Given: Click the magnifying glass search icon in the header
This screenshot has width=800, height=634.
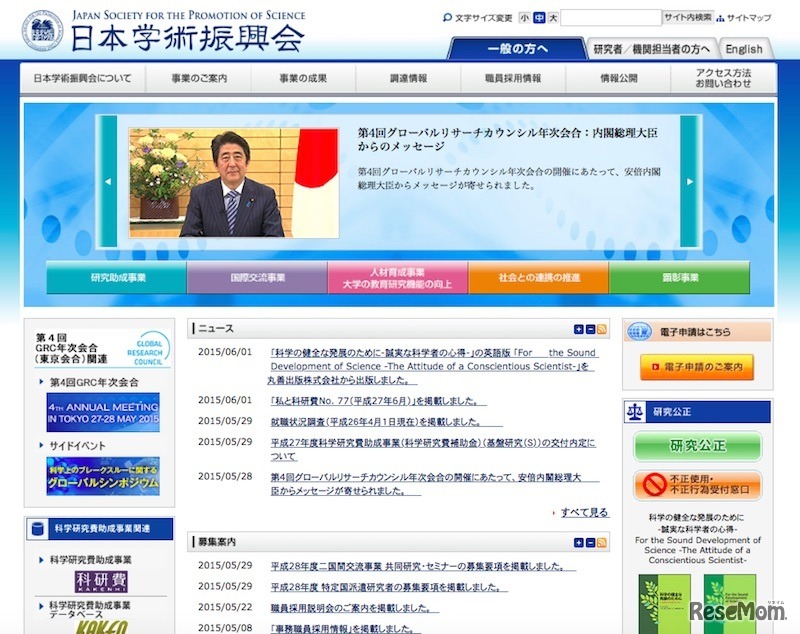Looking at the screenshot, I should coord(447,17).
